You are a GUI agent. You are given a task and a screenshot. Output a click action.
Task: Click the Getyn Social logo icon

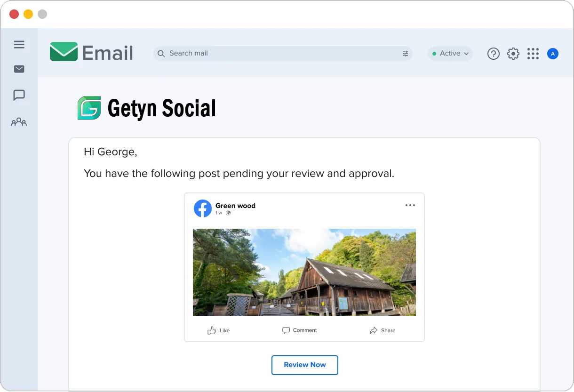[x=89, y=108]
